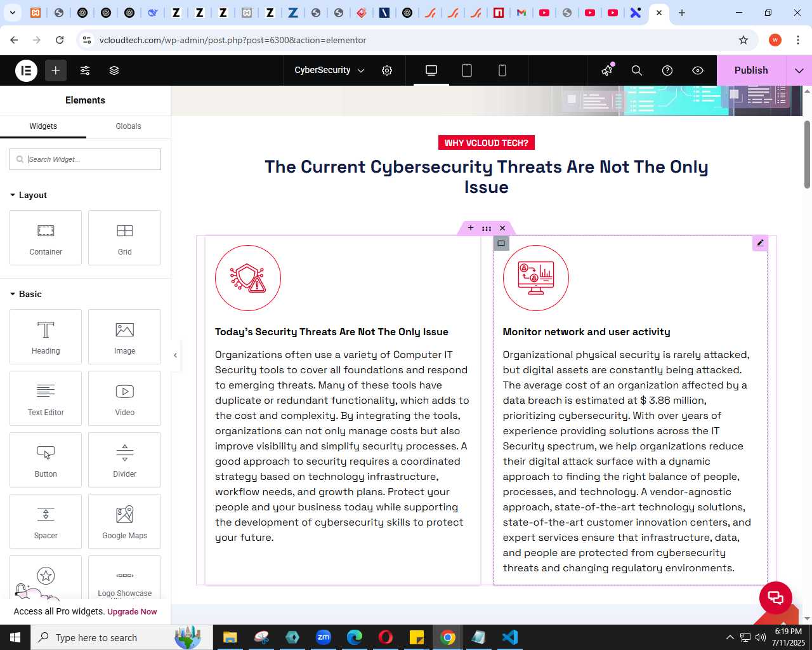Open Windows Start menu
This screenshot has height=650, width=812.
click(x=15, y=637)
